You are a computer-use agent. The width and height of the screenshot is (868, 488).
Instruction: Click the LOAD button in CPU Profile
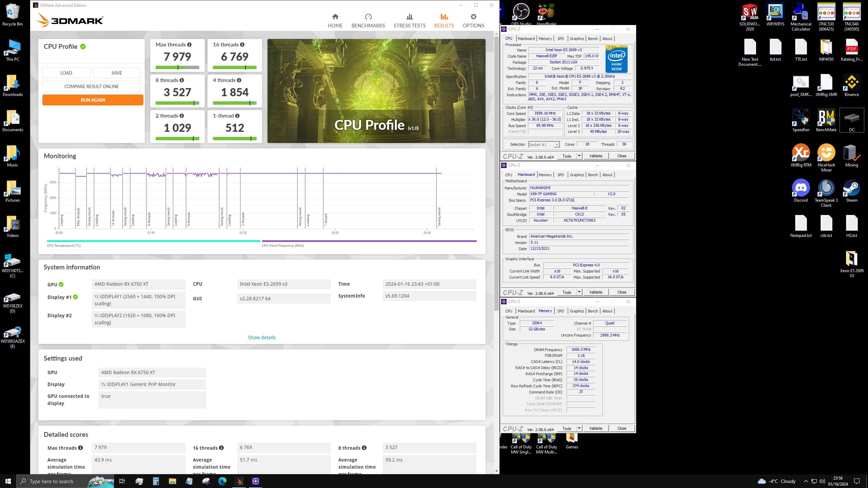pyautogui.click(x=66, y=73)
